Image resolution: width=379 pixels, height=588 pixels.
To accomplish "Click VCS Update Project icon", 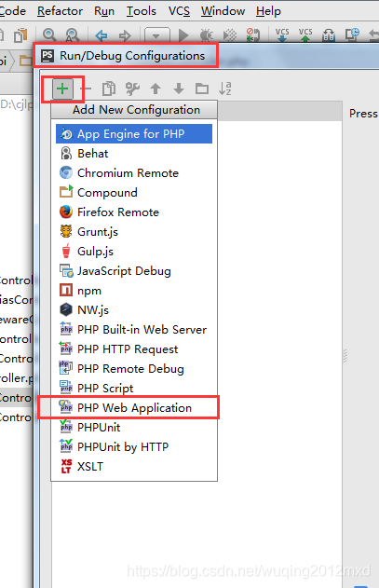I will coord(282,34).
